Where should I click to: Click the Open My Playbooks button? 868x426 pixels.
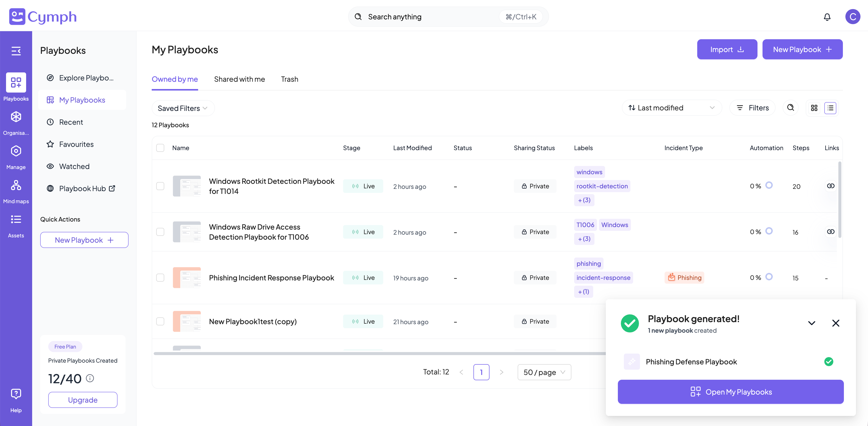tap(731, 392)
